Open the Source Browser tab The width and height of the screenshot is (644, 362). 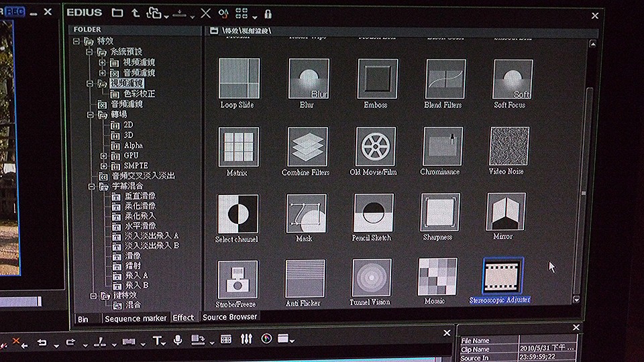click(229, 317)
